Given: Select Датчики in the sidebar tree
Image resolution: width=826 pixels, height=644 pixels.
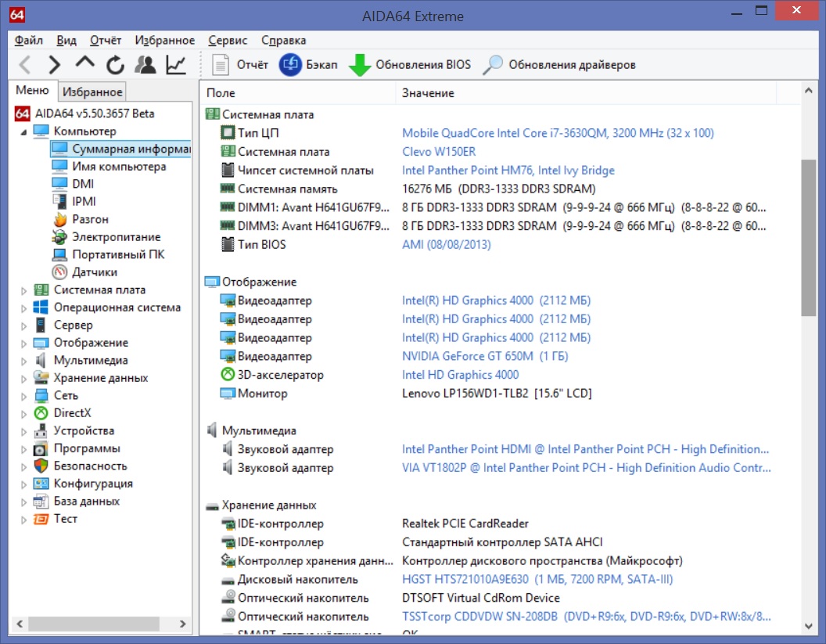Looking at the screenshot, I should tap(95, 272).
